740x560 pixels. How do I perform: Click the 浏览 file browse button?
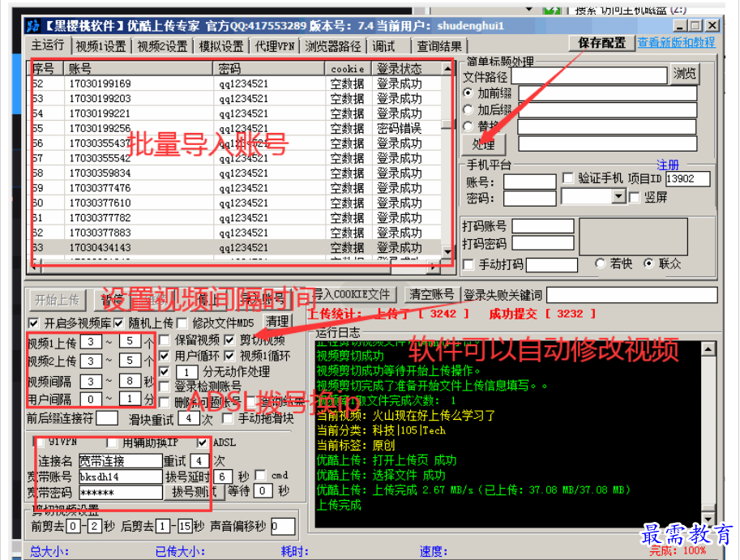click(x=684, y=74)
